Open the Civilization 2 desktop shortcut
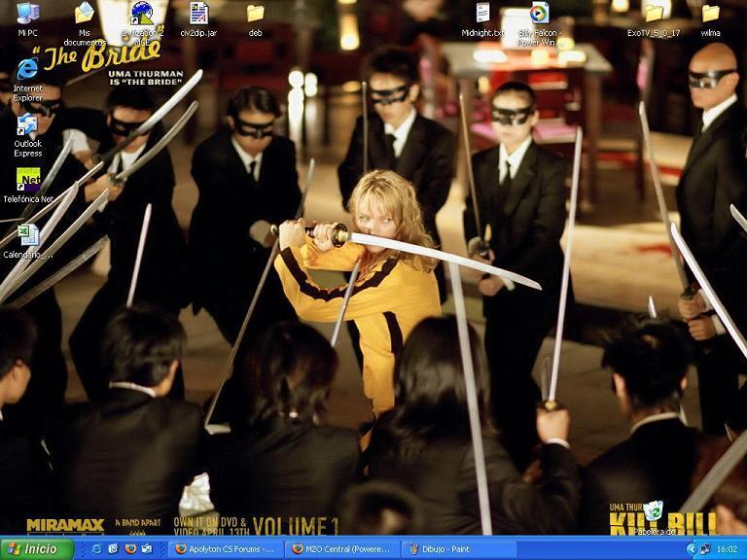This screenshot has width=747, height=560. point(142,15)
